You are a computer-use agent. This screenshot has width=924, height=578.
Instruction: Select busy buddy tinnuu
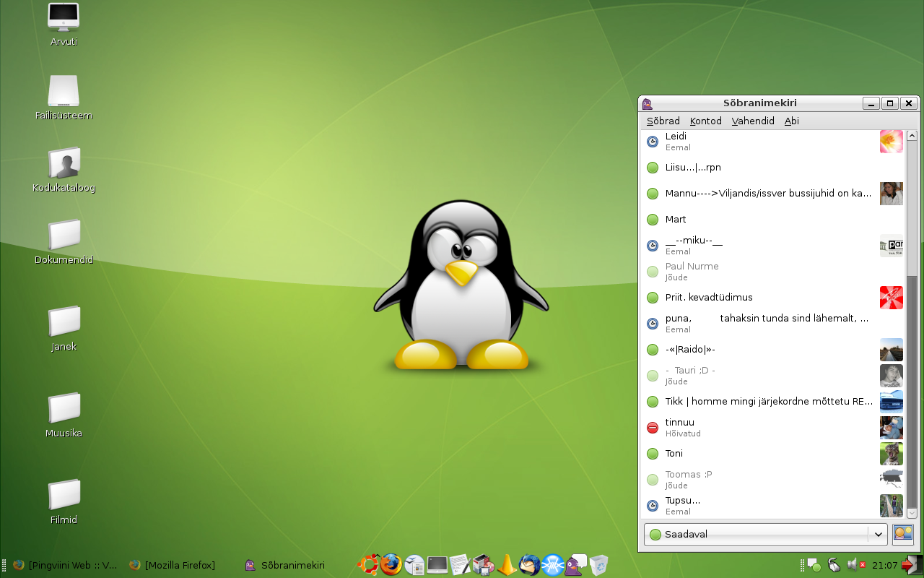coord(772,428)
